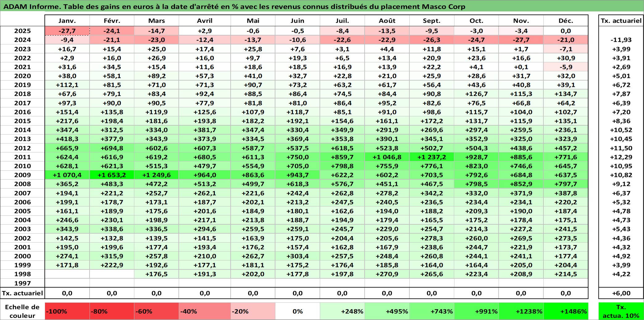This screenshot has width=644, height=320.
Task: Select the Avril column header
Action: tap(205, 21)
